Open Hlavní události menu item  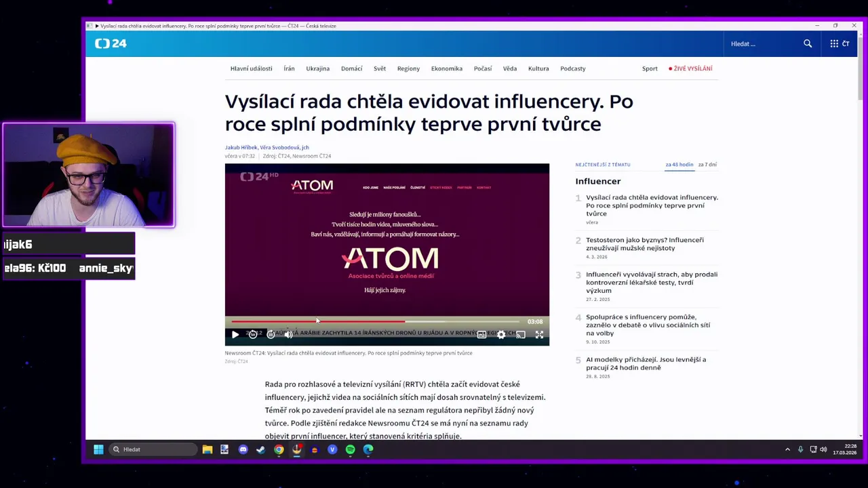tap(251, 68)
